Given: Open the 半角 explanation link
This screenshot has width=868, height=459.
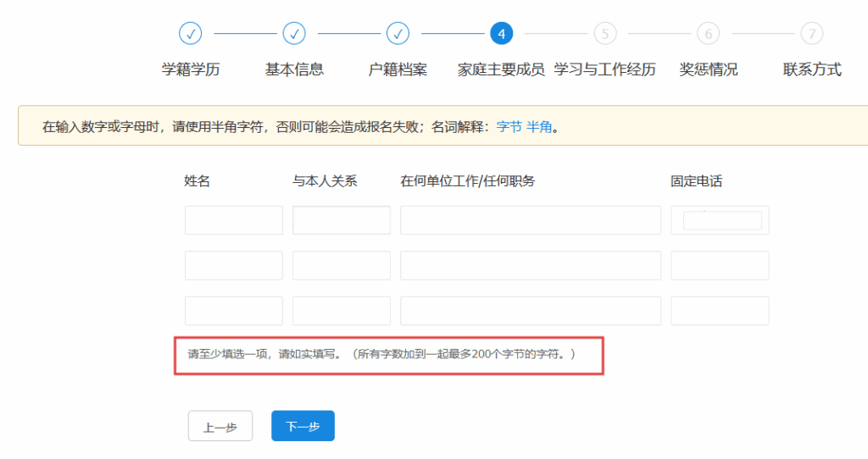Looking at the screenshot, I should tap(539, 127).
